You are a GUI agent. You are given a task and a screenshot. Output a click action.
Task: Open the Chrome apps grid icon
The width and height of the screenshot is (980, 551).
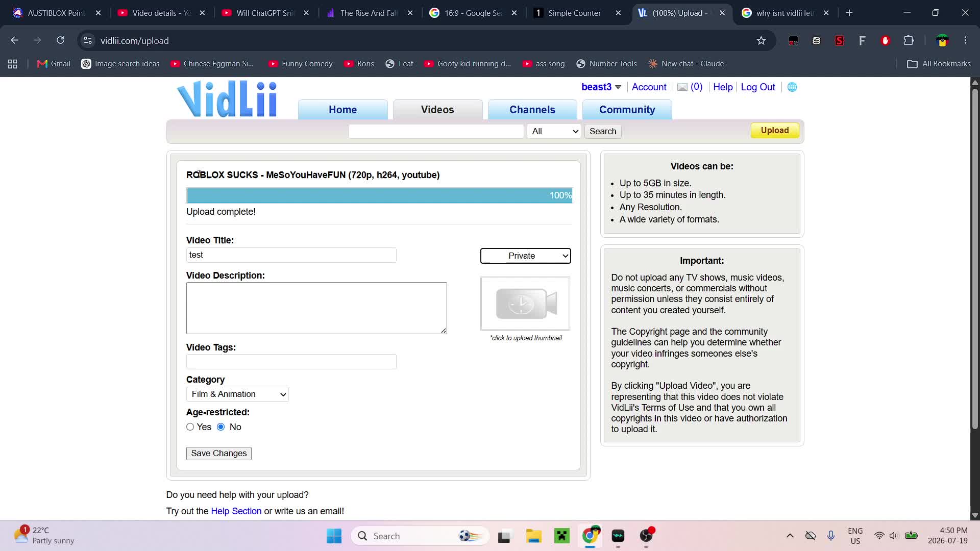(x=13, y=64)
